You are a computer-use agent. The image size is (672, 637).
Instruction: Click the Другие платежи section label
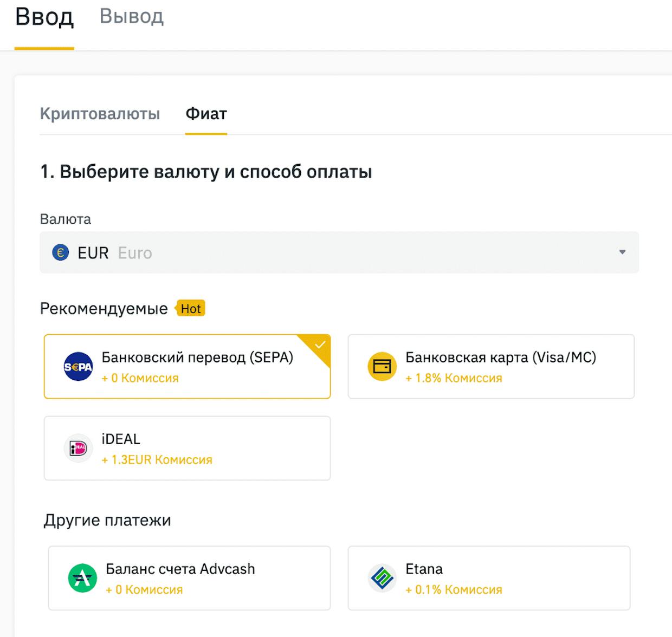click(x=107, y=520)
